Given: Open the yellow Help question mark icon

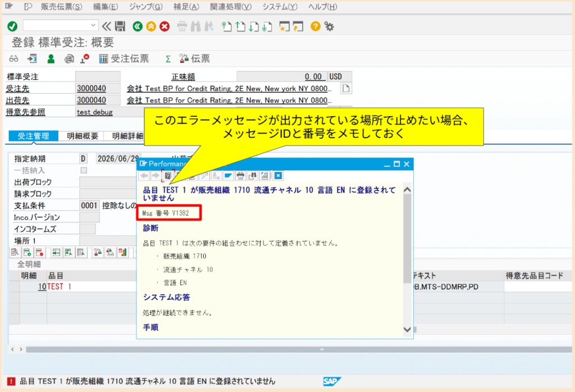Looking at the screenshot, I should tap(316, 26).
